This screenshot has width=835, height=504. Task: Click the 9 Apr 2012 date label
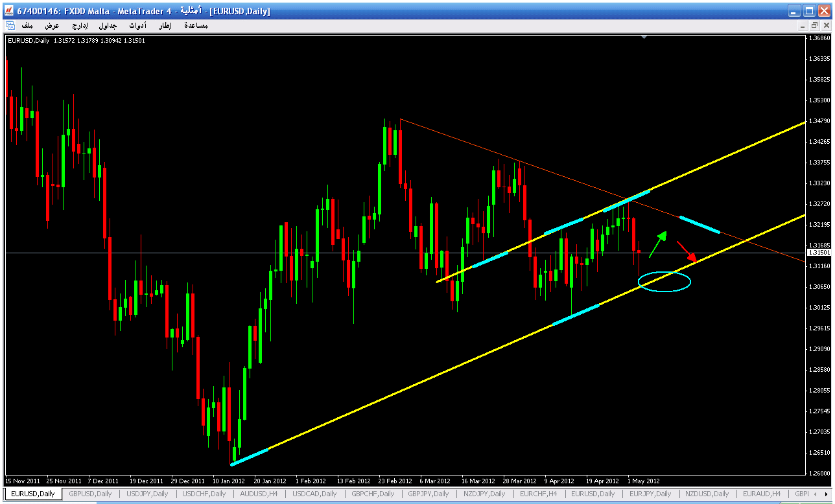tap(559, 481)
